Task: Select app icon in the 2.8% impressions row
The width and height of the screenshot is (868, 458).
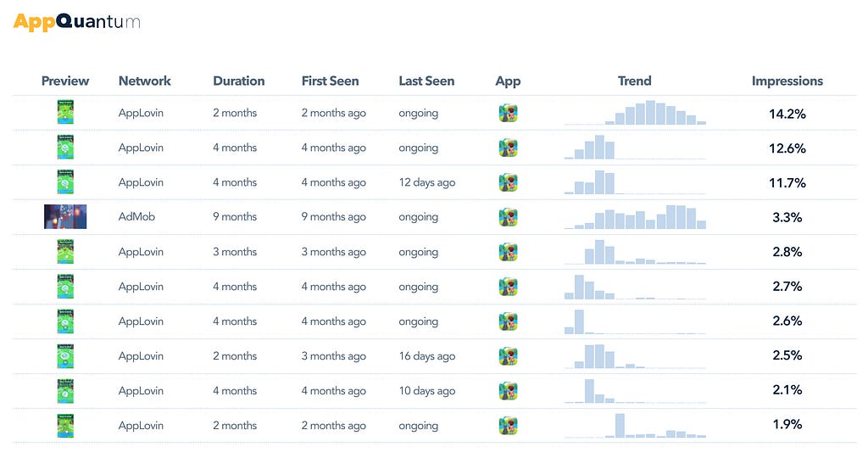Action: (x=509, y=252)
